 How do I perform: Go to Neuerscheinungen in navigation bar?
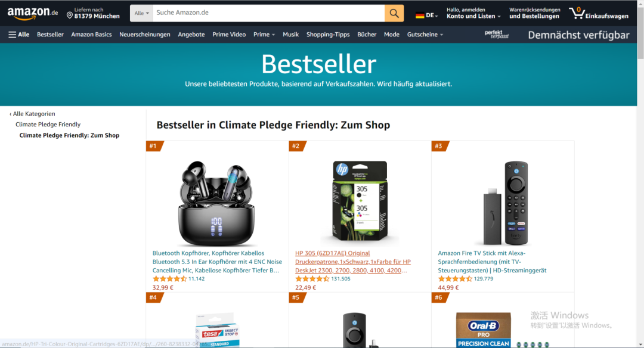click(x=144, y=35)
